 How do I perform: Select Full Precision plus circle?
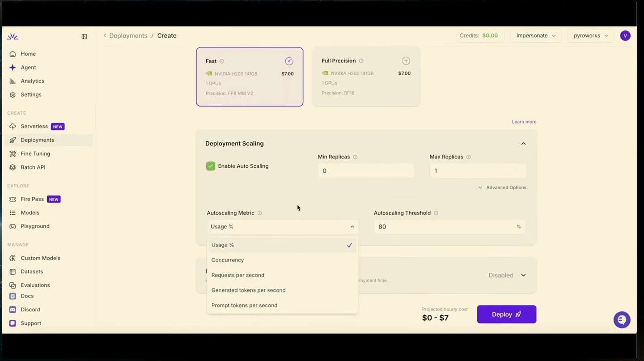coord(406,61)
